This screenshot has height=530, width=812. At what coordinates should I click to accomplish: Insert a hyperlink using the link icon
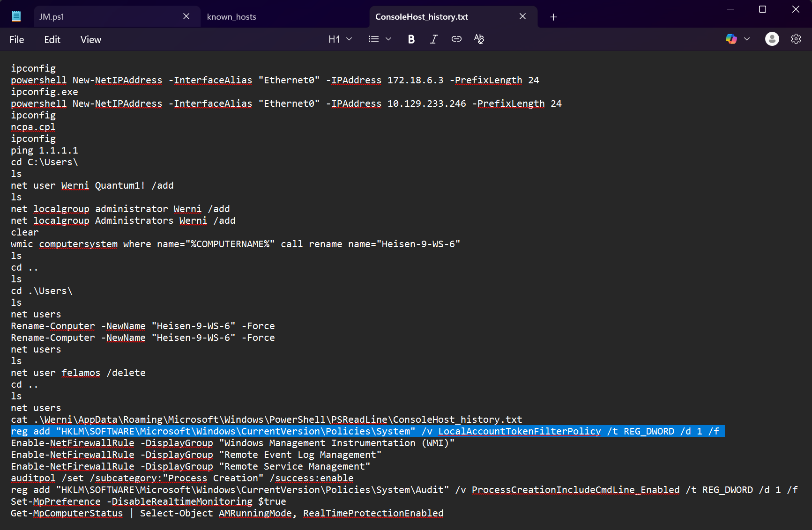coord(456,39)
